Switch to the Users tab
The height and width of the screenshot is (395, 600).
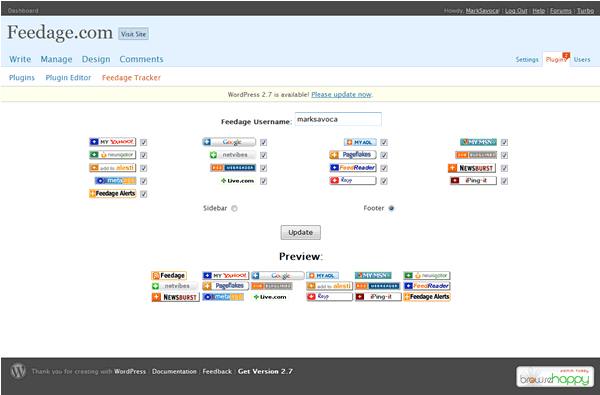(582, 60)
